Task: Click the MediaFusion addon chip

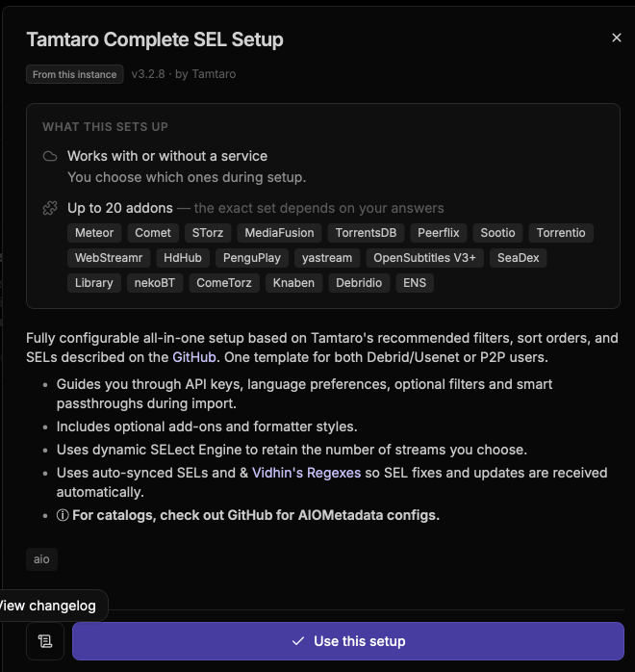Action: 279,233
